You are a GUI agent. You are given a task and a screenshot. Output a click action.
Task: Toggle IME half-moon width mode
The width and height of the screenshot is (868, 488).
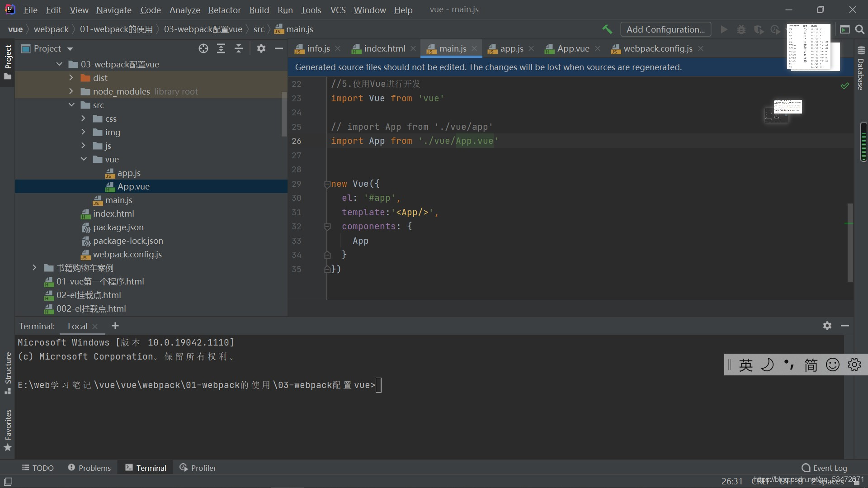pos(768,365)
